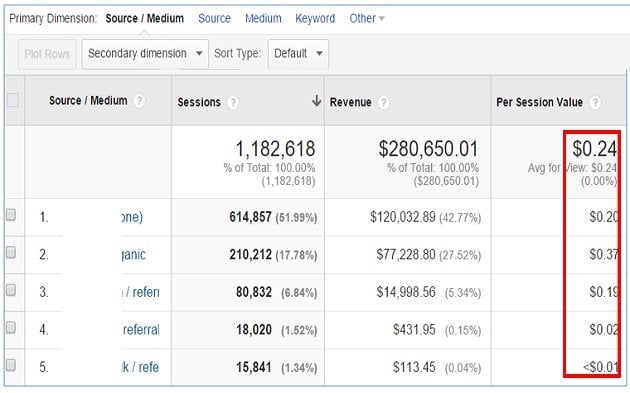This screenshot has width=630, height=393.
Task: Open the organic source link in row 2
Action: pyautogui.click(x=134, y=255)
